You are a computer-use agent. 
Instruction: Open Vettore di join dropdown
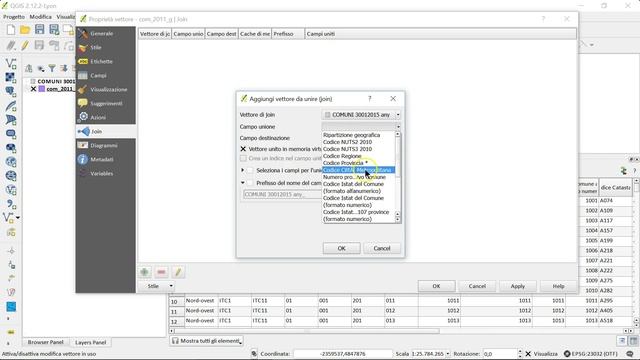361,115
